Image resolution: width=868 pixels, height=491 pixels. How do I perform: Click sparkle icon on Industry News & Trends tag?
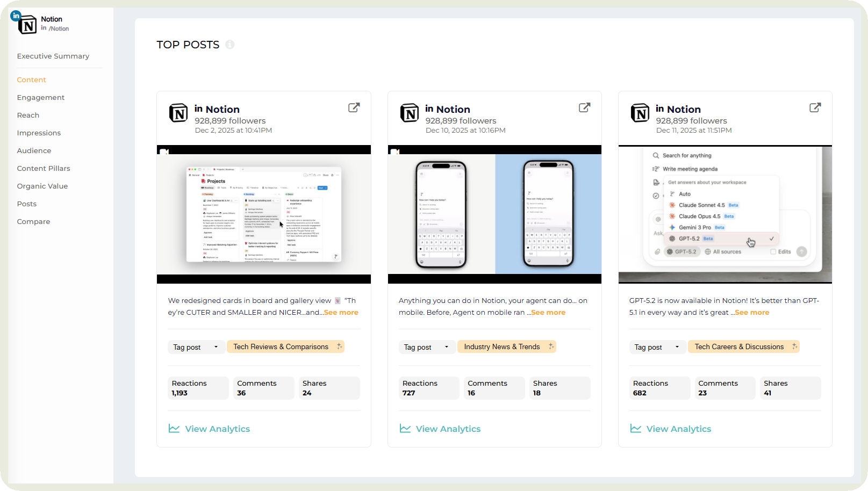pyautogui.click(x=551, y=346)
